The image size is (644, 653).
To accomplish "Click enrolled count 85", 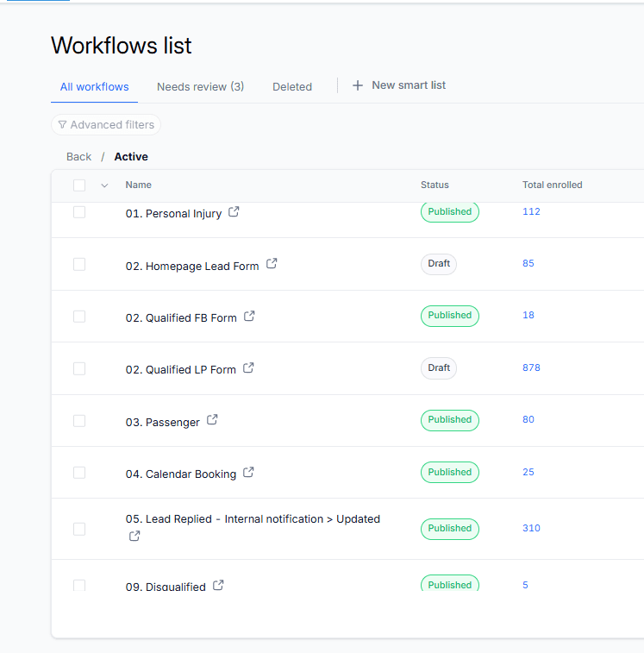I will [x=528, y=263].
